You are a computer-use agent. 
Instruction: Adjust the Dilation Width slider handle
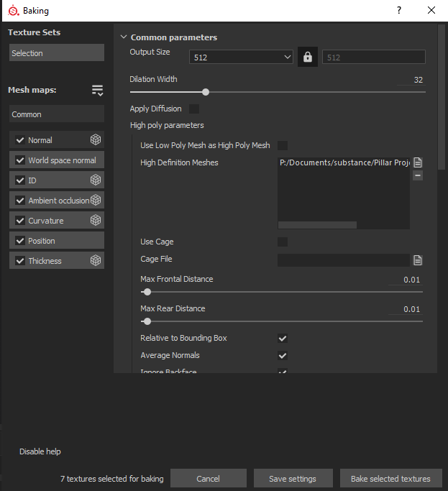click(x=206, y=92)
